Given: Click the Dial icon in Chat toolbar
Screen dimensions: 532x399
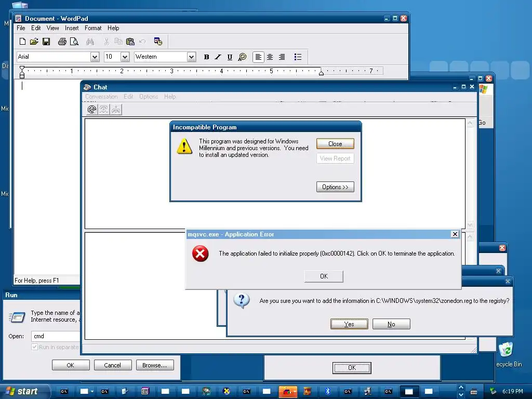Looking at the screenshot, I should pos(92,109).
